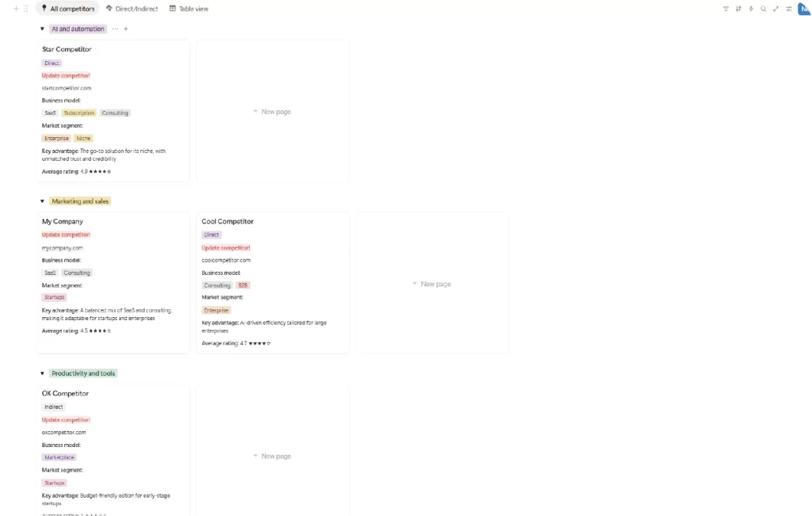
Task: Collapse the AI and automation group
Action: [42, 29]
